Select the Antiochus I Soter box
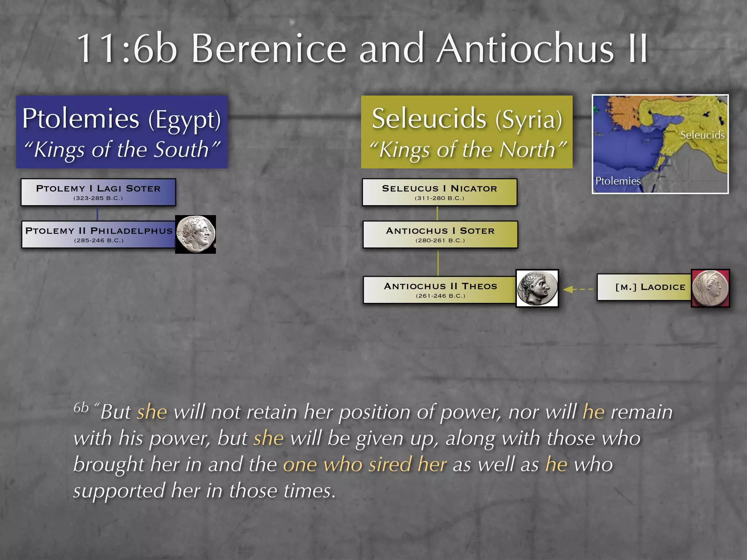Image resolution: width=747 pixels, height=560 pixels. (x=440, y=234)
